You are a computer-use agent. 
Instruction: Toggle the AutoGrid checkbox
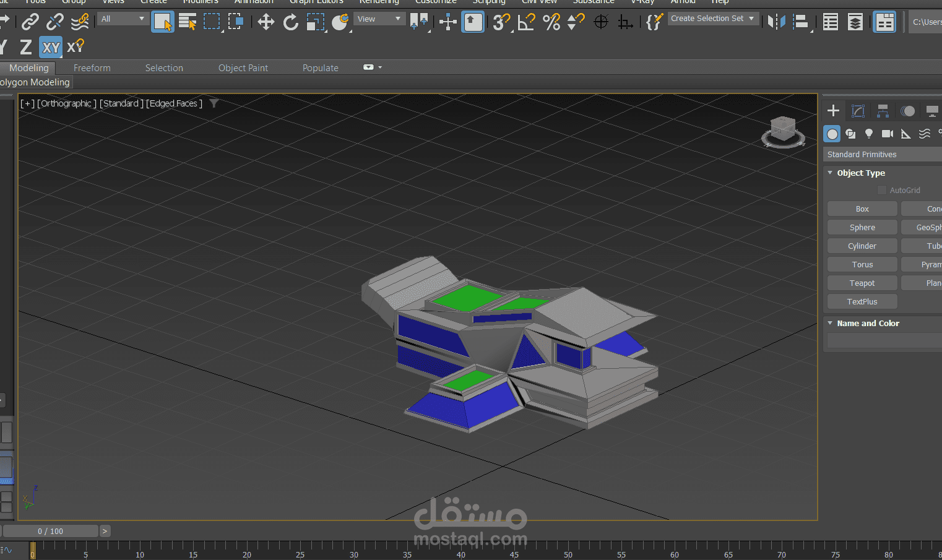click(x=882, y=191)
